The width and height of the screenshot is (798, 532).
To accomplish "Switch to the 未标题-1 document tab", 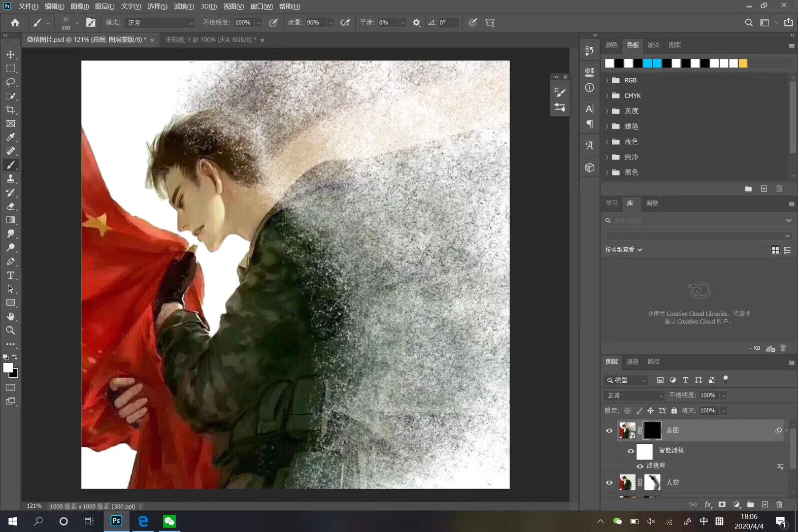I will [x=210, y=40].
